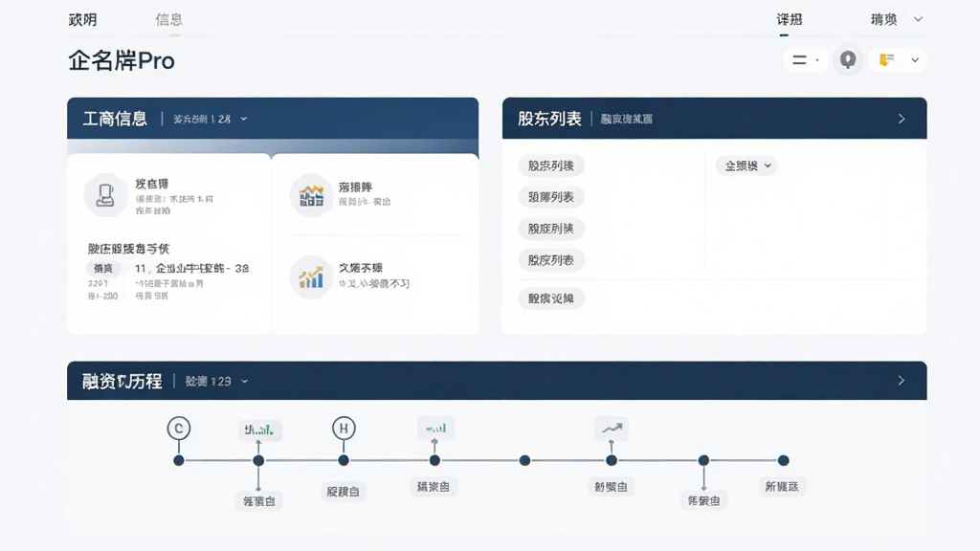Select the underlined tab in the top-right
The image size is (980, 551).
pyautogui.click(x=789, y=19)
